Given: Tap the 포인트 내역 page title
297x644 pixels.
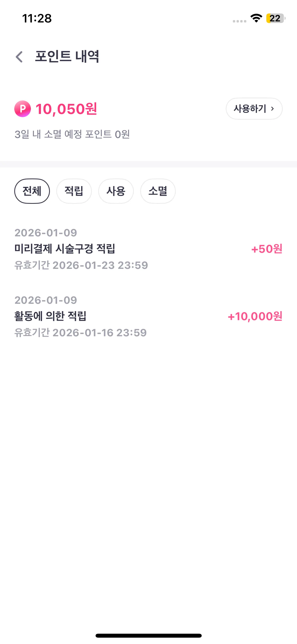Looking at the screenshot, I should [67, 57].
